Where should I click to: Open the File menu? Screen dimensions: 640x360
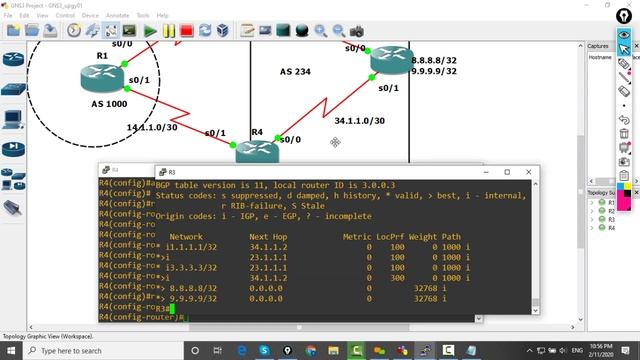point(8,16)
